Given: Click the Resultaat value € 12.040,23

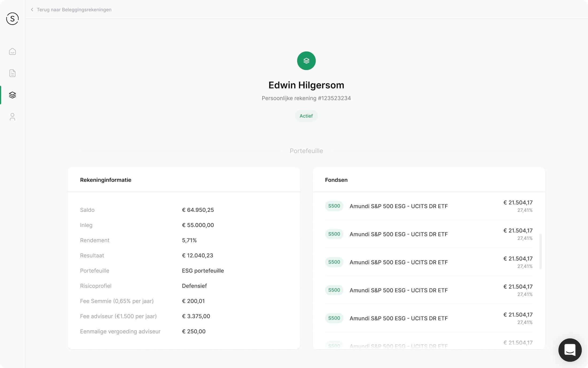Looking at the screenshot, I should pos(198,256).
